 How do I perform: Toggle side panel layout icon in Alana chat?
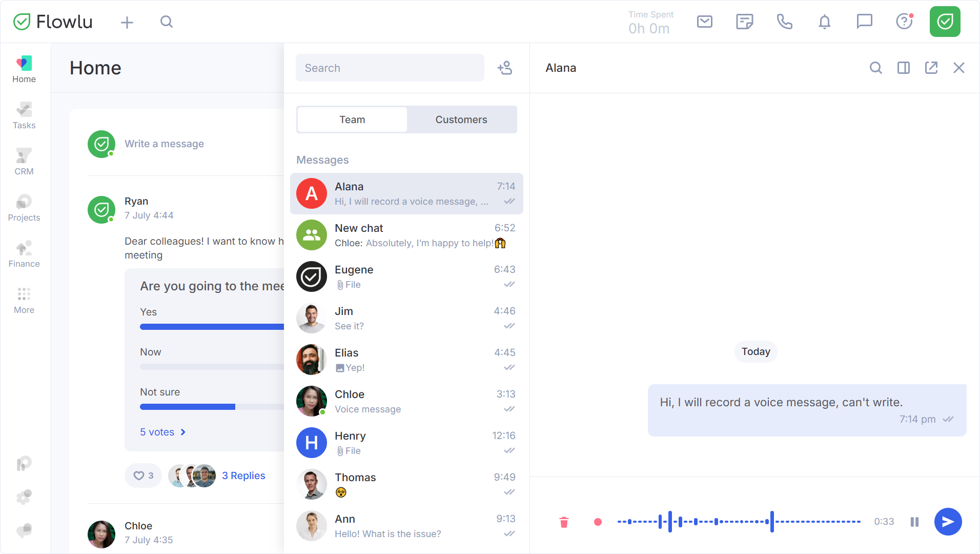(x=904, y=68)
